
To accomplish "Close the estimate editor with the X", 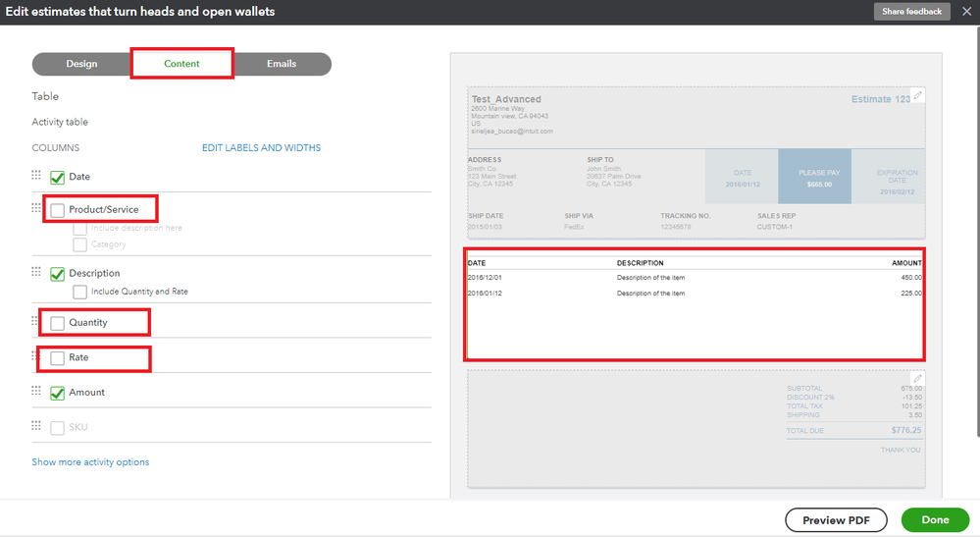I will pos(966,11).
